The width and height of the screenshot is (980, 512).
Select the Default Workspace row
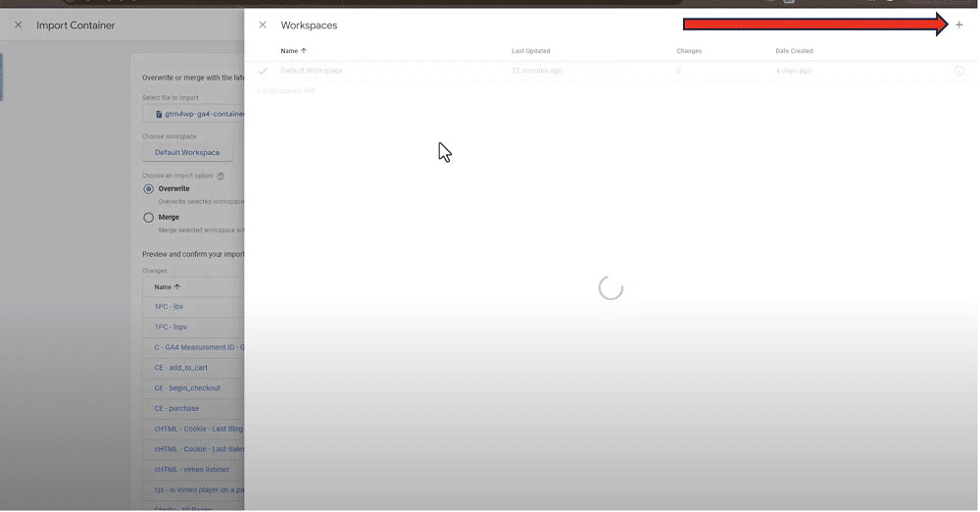coord(611,71)
